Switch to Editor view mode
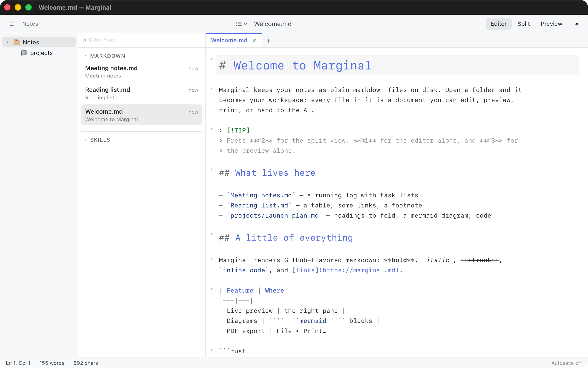The width and height of the screenshot is (588, 368). pyautogui.click(x=498, y=24)
